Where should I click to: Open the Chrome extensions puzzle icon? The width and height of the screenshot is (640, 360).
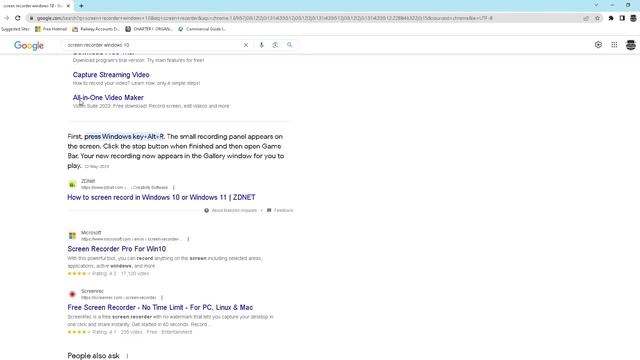[611, 18]
